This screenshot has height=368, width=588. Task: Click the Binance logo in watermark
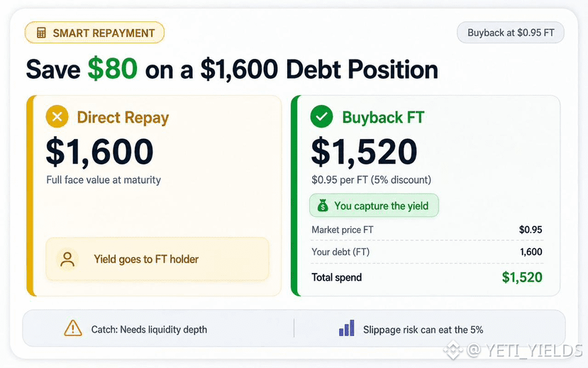(453, 350)
